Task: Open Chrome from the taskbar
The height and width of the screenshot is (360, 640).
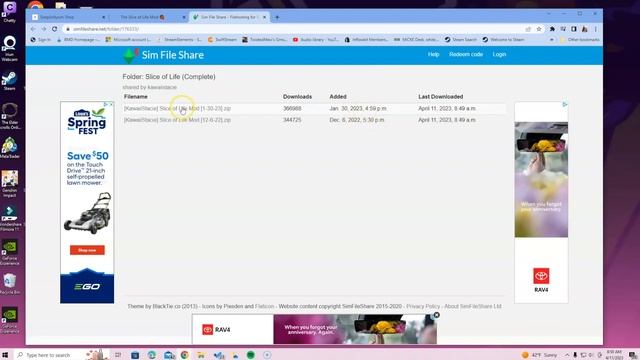Action: click(x=184, y=355)
